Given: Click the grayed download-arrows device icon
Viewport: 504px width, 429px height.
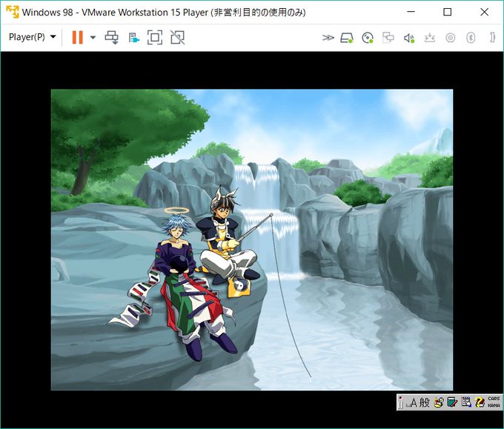Looking at the screenshot, I should [x=430, y=38].
